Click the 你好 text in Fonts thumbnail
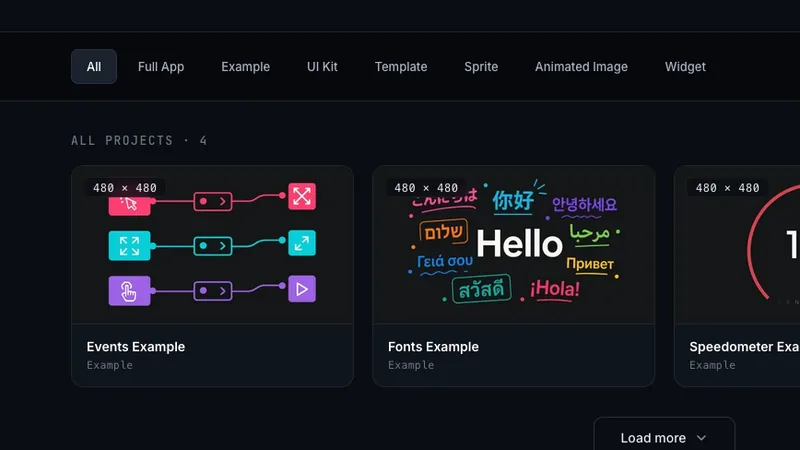The height and width of the screenshot is (450, 800). (513, 201)
